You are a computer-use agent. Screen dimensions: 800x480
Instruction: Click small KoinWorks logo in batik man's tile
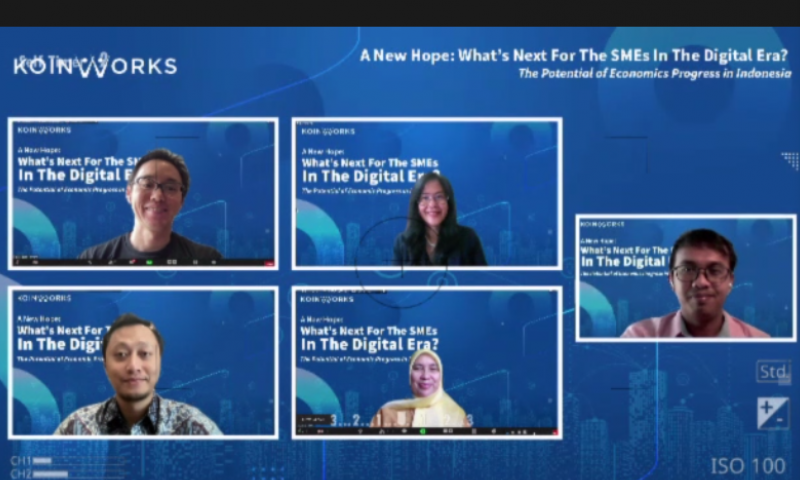pyautogui.click(x=45, y=299)
